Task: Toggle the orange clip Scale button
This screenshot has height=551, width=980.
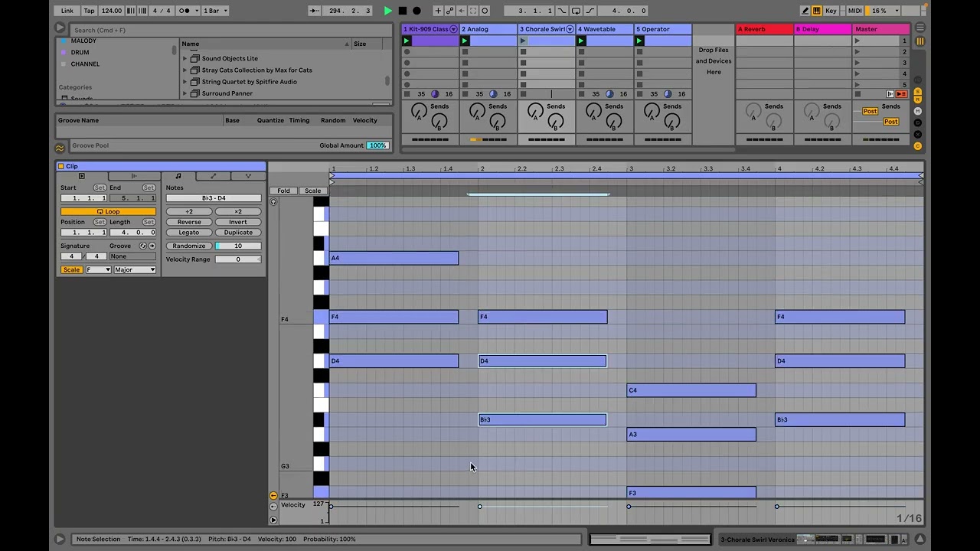Action: coord(71,269)
